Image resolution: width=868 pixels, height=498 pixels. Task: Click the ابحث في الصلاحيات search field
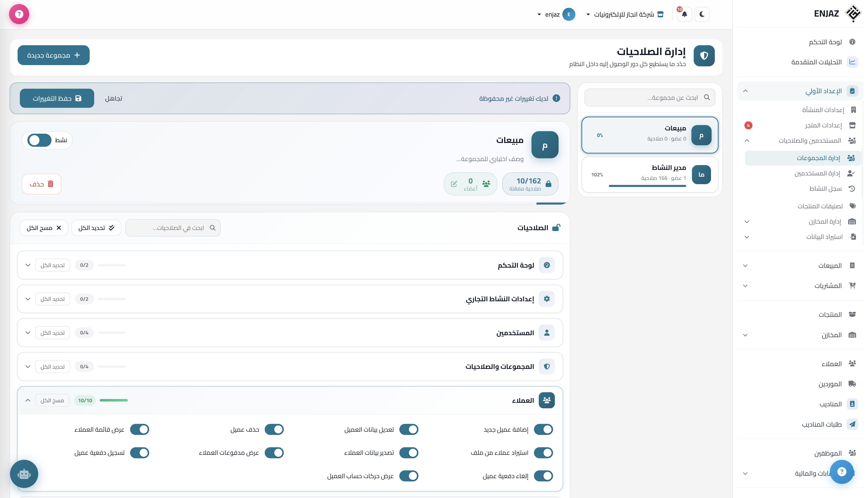coord(173,228)
